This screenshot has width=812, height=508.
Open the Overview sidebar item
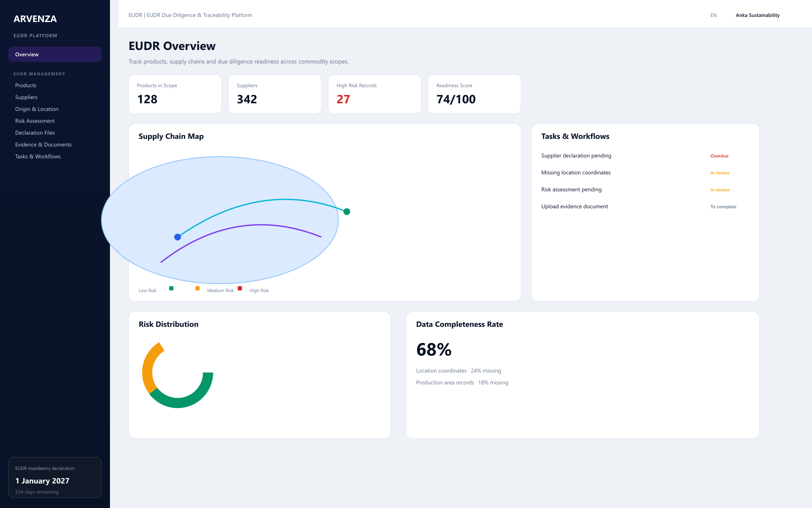[55, 54]
